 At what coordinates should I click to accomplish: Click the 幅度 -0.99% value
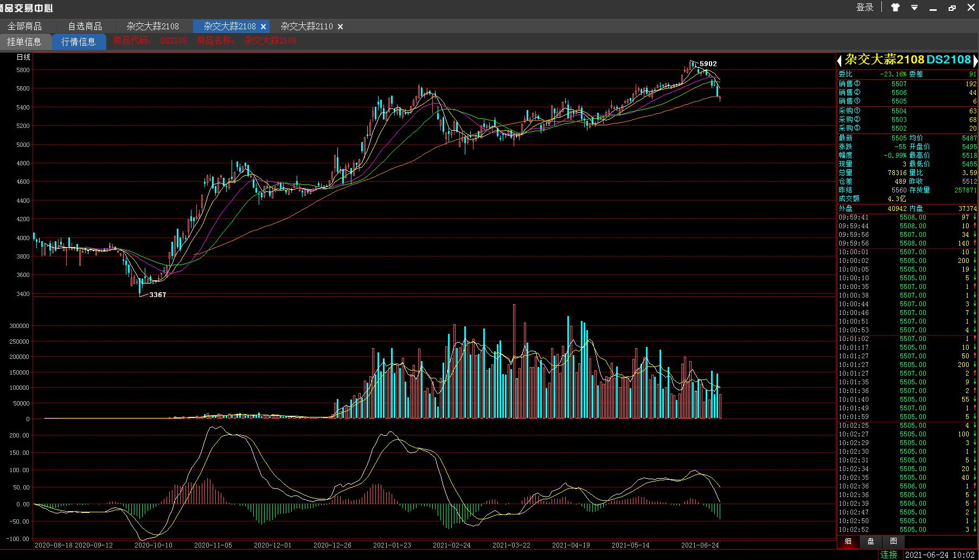point(895,156)
